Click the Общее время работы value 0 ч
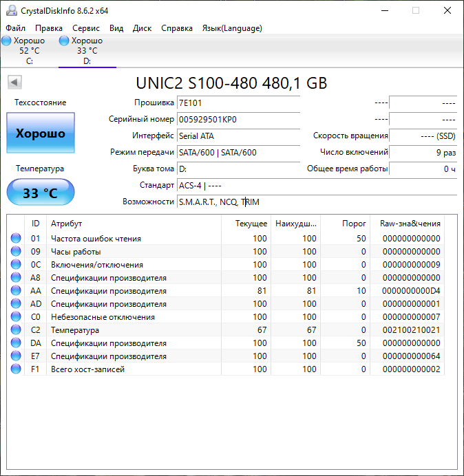Screen dimensions: 464x476 (x=423, y=169)
